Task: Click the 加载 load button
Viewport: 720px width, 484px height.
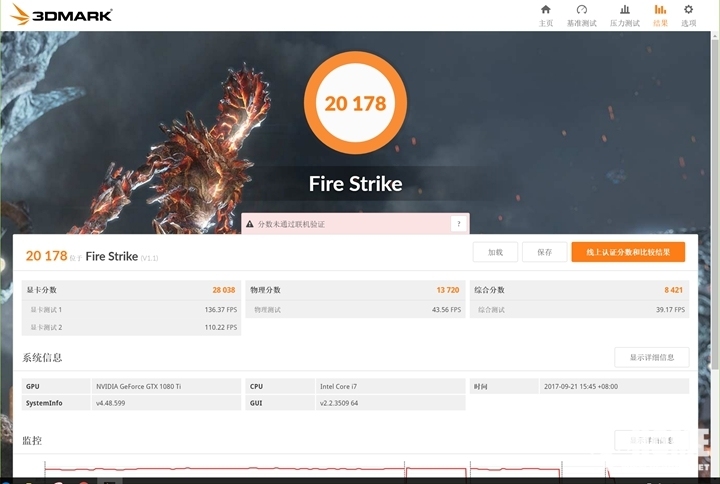Action: pyautogui.click(x=495, y=252)
